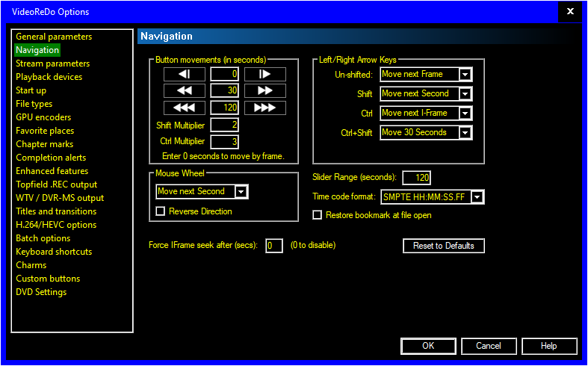
Task: Click the Slider Range seconds field
Action: [x=416, y=178]
